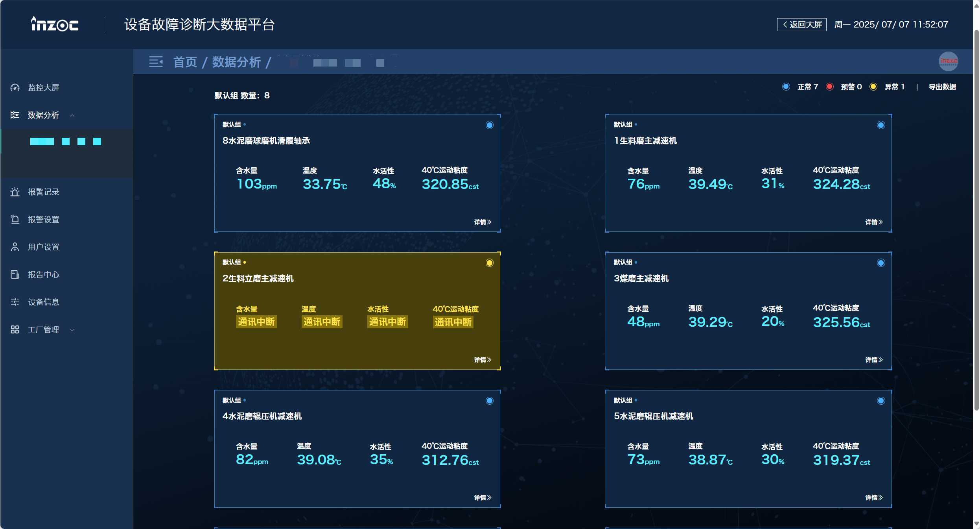
Task: Click the breadcrumb hamburger list icon
Action: coord(156,62)
